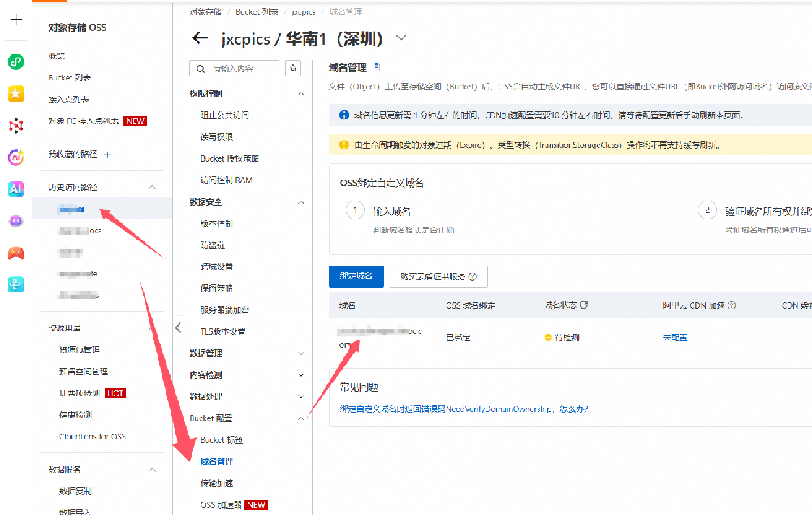Open 数据复制 under 数据服务
The image size is (812, 515).
pyautogui.click(x=75, y=491)
